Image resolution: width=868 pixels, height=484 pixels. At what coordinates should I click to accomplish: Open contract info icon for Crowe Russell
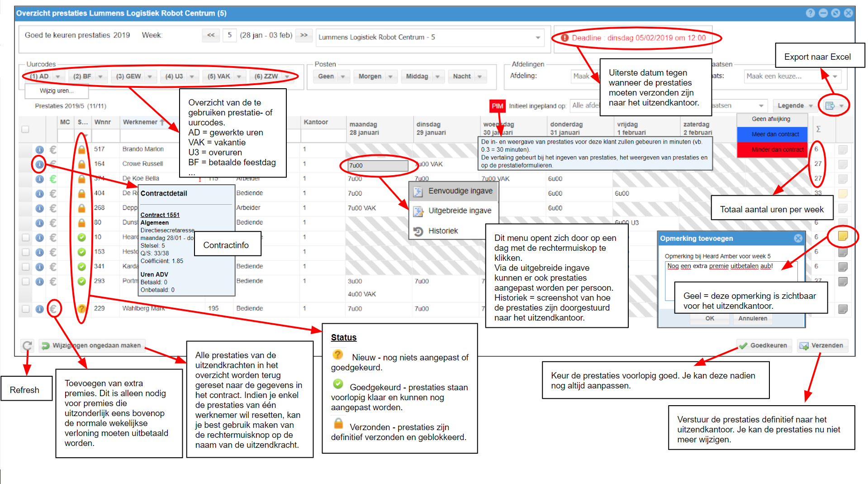click(x=40, y=164)
